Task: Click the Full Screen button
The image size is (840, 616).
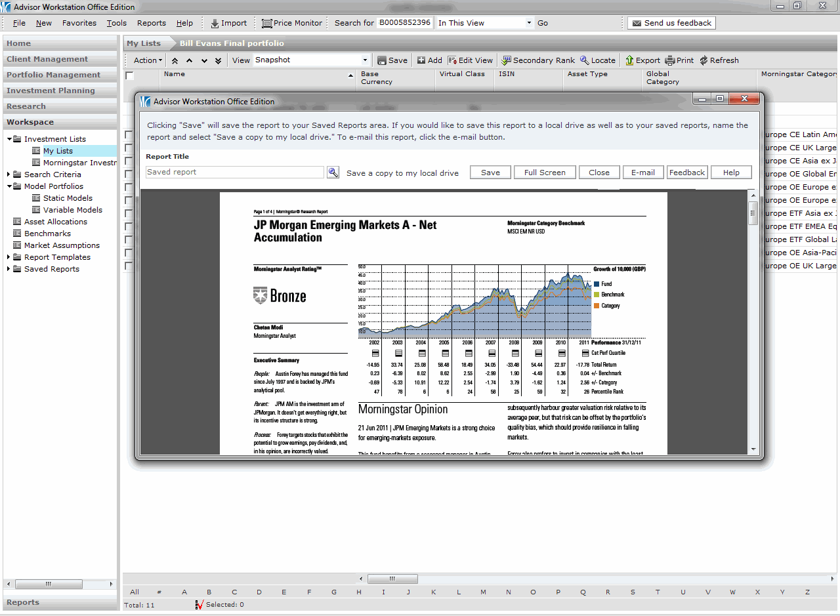Action: [544, 173]
